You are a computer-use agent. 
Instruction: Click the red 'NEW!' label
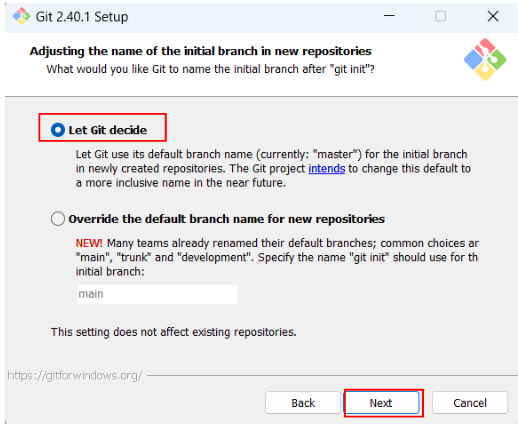point(89,243)
